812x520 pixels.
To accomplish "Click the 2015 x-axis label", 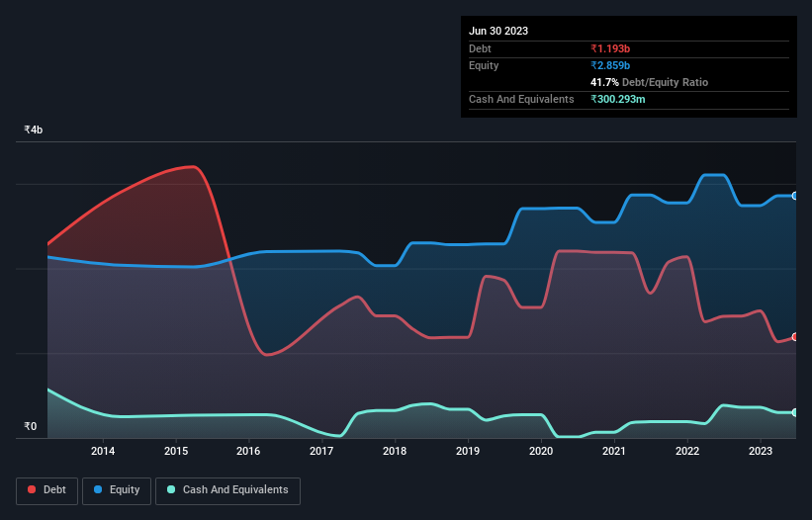I will [x=176, y=451].
